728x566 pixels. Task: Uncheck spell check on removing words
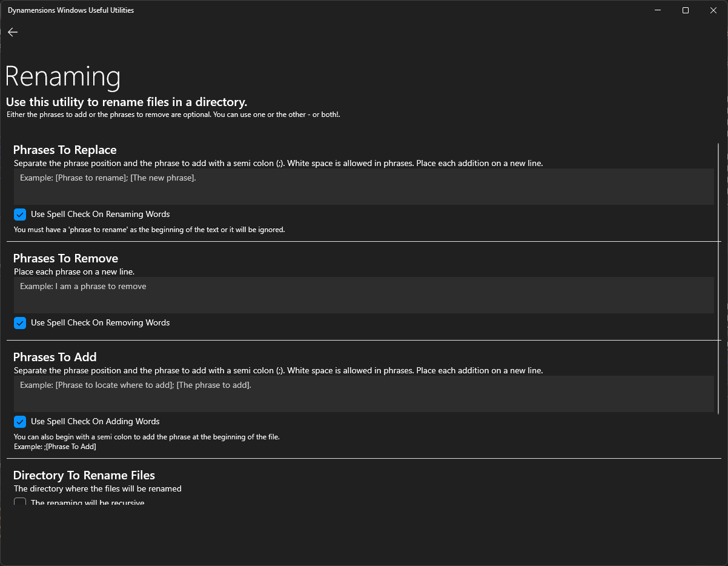pos(20,323)
